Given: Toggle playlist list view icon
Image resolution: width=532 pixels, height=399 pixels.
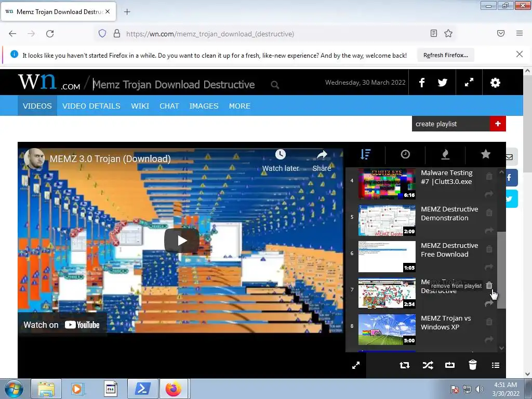Looking at the screenshot, I should pyautogui.click(x=495, y=365).
